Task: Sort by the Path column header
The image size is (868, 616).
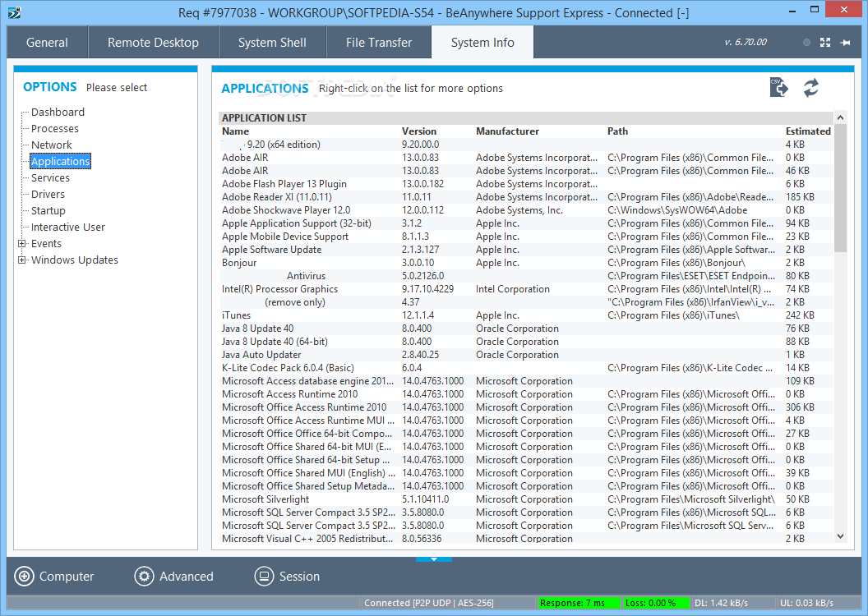Action: click(618, 131)
